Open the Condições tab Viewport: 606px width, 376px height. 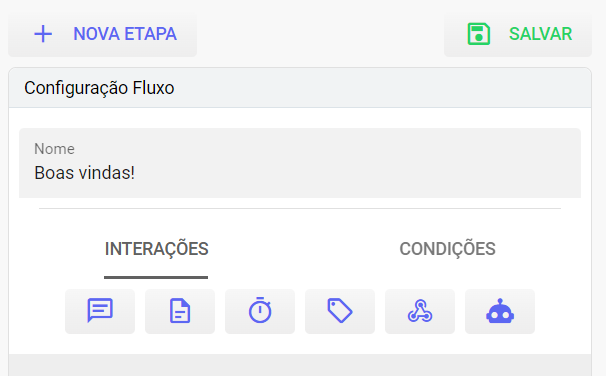(x=447, y=249)
